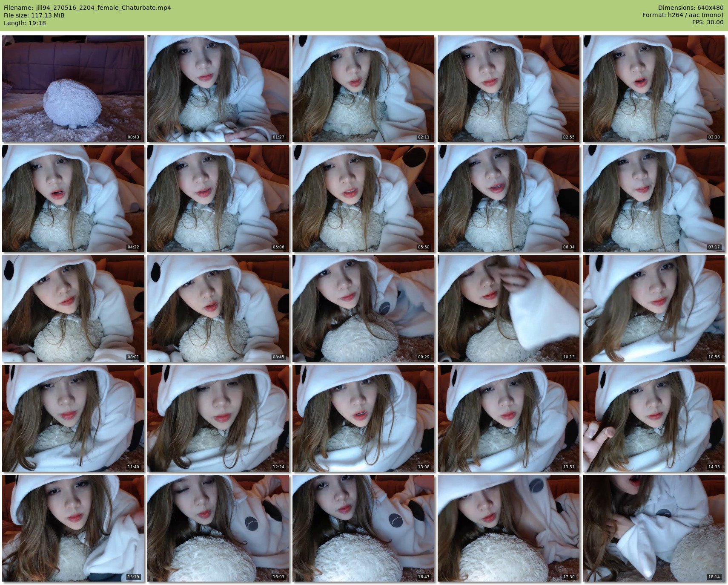Screen dimensions: 728x585
Task: Open the frame stamped 06:34
Action: [x=509, y=199]
